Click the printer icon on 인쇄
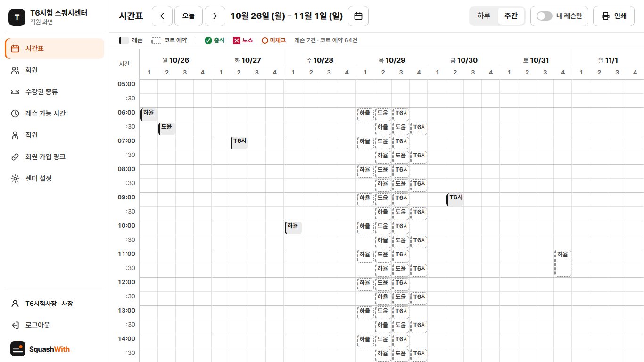This screenshot has width=644, height=362. (x=606, y=16)
